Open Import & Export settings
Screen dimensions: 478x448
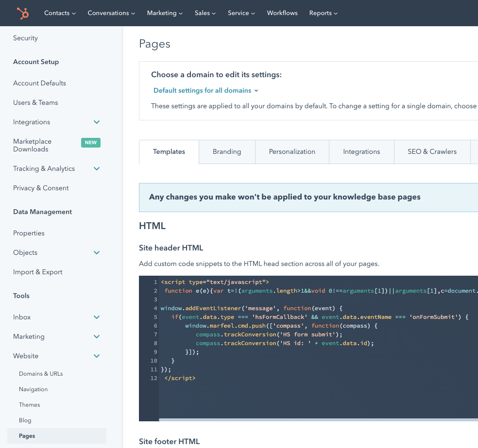(x=38, y=272)
